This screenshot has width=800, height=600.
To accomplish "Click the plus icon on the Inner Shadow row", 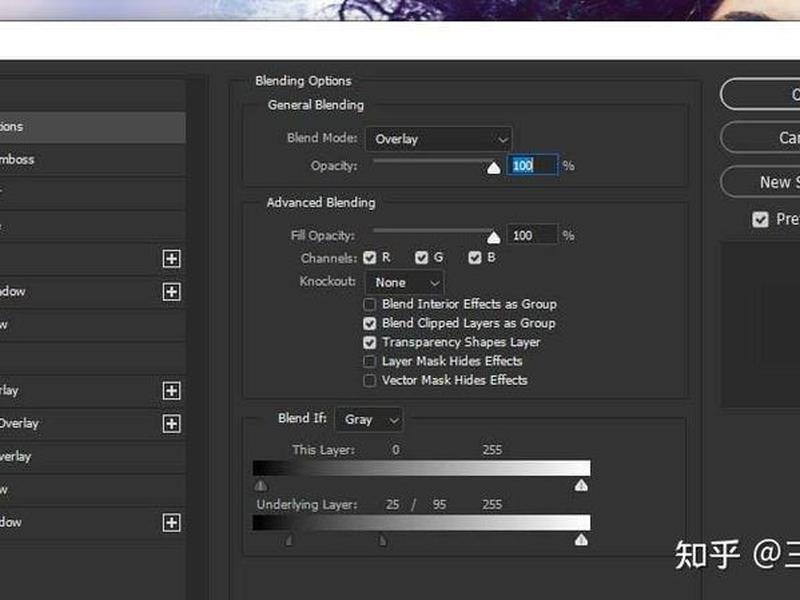I will (x=171, y=292).
